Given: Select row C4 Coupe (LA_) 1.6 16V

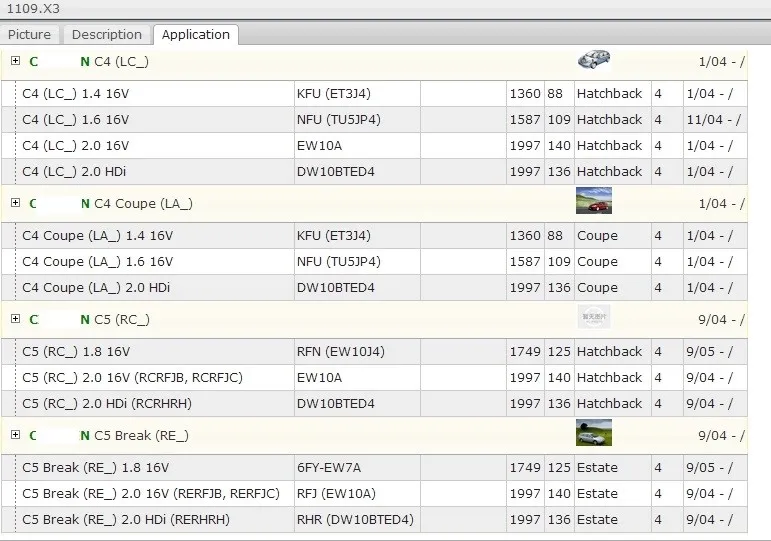Looking at the screenshot, I should click(x=375, y=262).
